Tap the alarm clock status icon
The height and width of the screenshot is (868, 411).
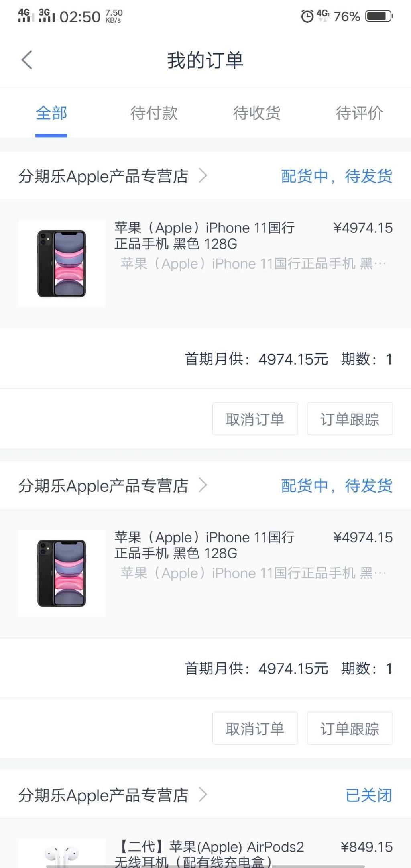coord(307,16)
